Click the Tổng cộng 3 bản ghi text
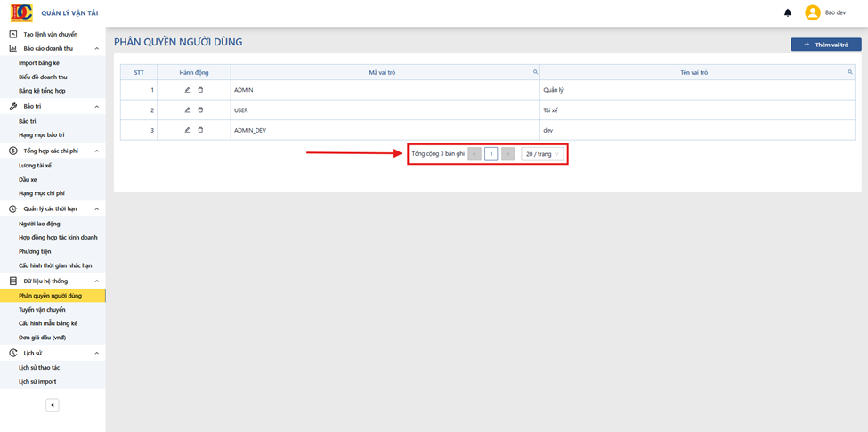The image size is (868, 432). (x=438, y=154)
